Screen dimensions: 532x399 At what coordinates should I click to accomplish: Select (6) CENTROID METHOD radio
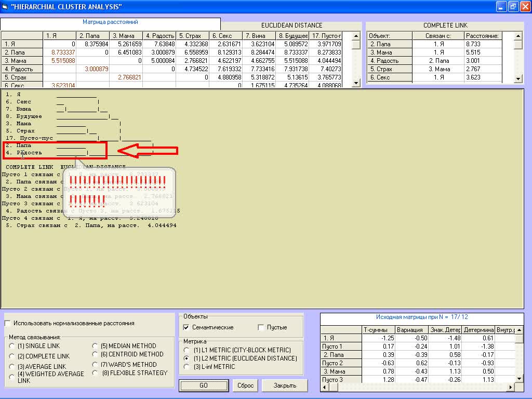[95, 354]
